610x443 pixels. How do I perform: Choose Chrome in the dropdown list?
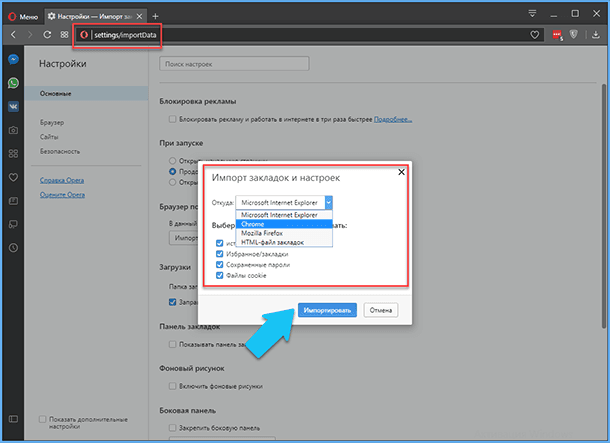[x=284, y=224]
